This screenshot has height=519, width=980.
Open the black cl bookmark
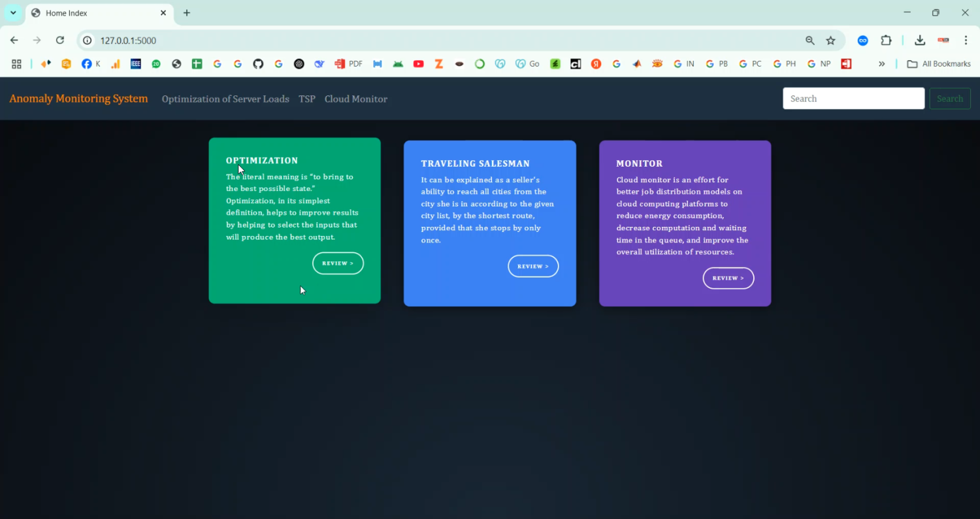pos(576,64)
